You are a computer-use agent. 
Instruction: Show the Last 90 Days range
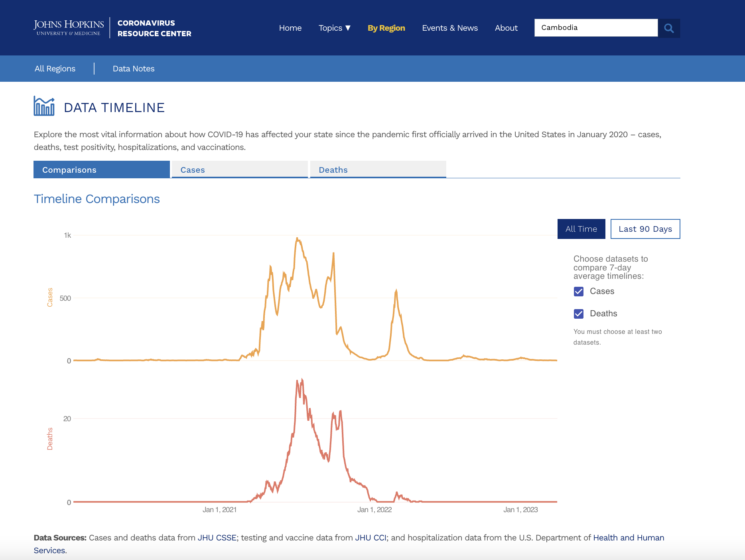[645, 229]
